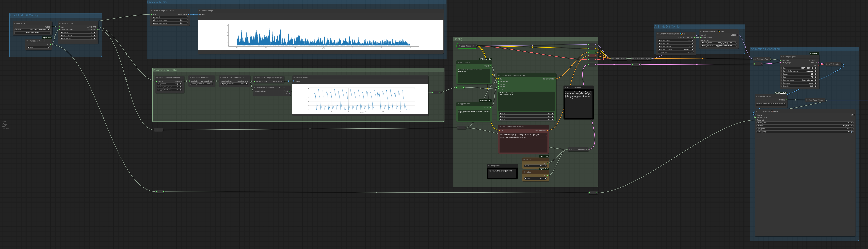
Task: Collapse the CLIP Positive Prompt Traveling node dot
Action: [499, 75]
